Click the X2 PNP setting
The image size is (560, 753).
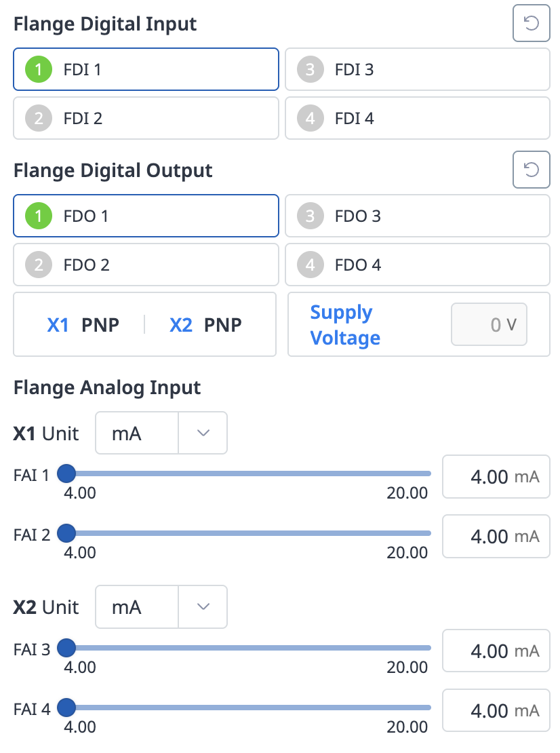pos(203,324)
